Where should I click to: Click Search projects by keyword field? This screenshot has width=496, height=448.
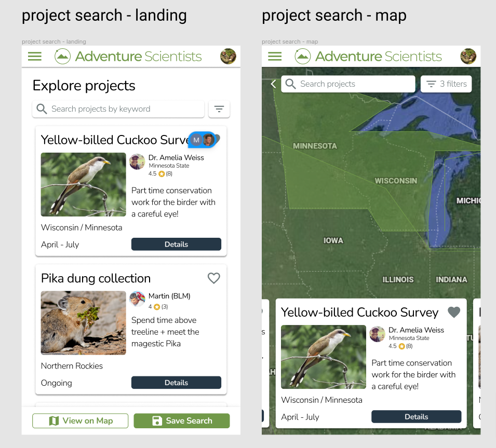point(118,109)
